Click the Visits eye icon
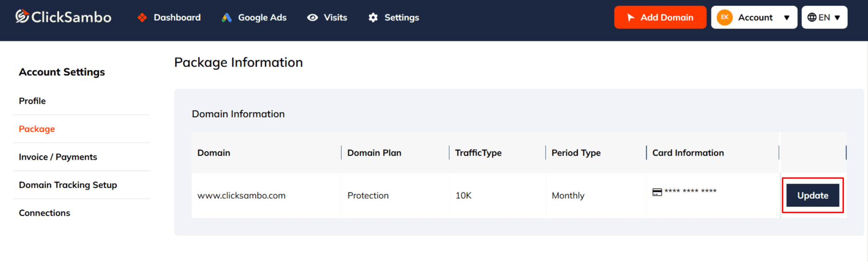Screen dimensions: 868x262 point(312,17)
